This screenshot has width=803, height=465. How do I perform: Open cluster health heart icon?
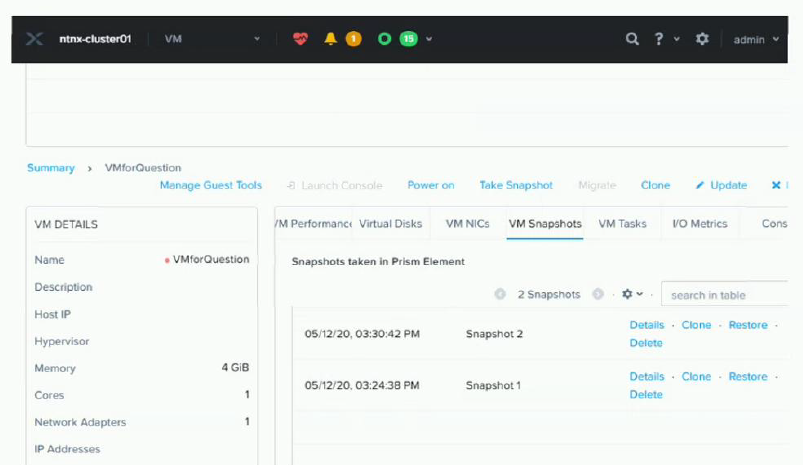tap(301, 39)
